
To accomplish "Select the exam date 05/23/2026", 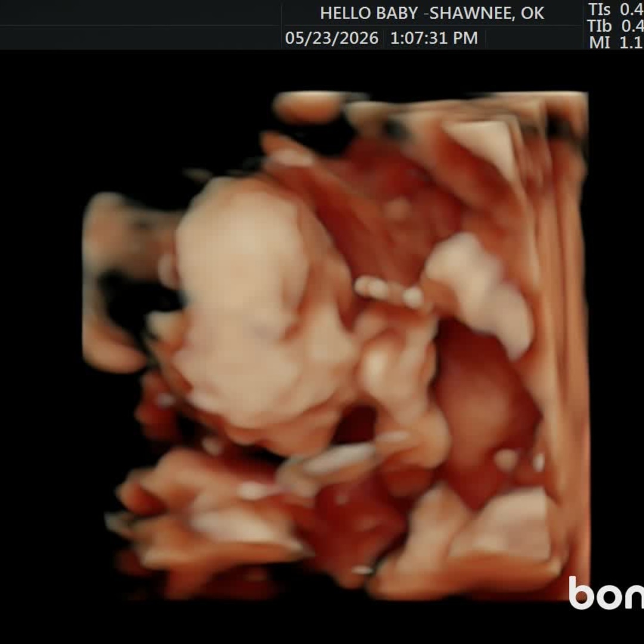I will coord(332,38).
